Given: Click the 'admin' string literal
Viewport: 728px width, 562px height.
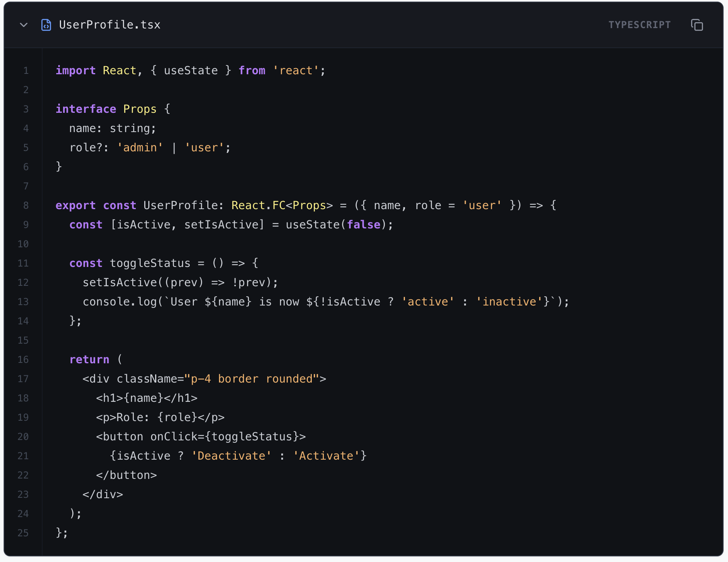Looking at the screenshot, I should (x=140, y=148).
